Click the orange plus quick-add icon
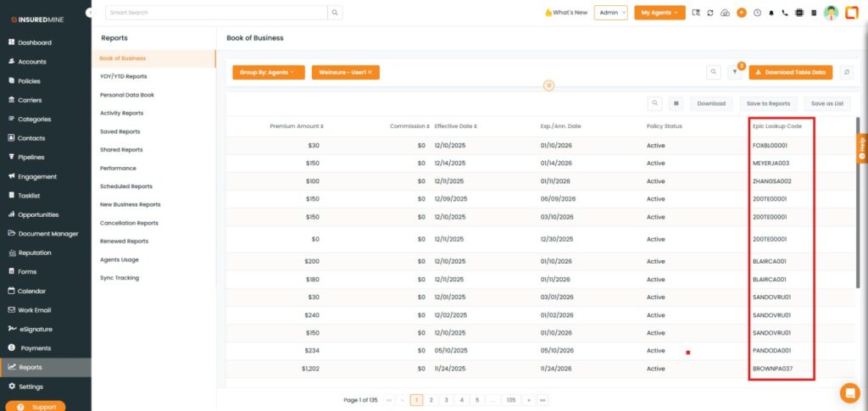The image size is (868, 411). click(742, 13)
